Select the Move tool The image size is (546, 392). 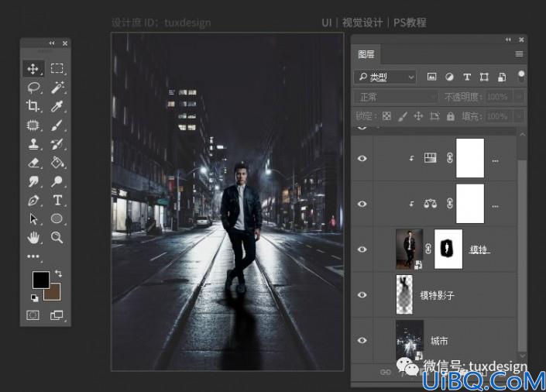pyautogui.click(x=33, y=69)
